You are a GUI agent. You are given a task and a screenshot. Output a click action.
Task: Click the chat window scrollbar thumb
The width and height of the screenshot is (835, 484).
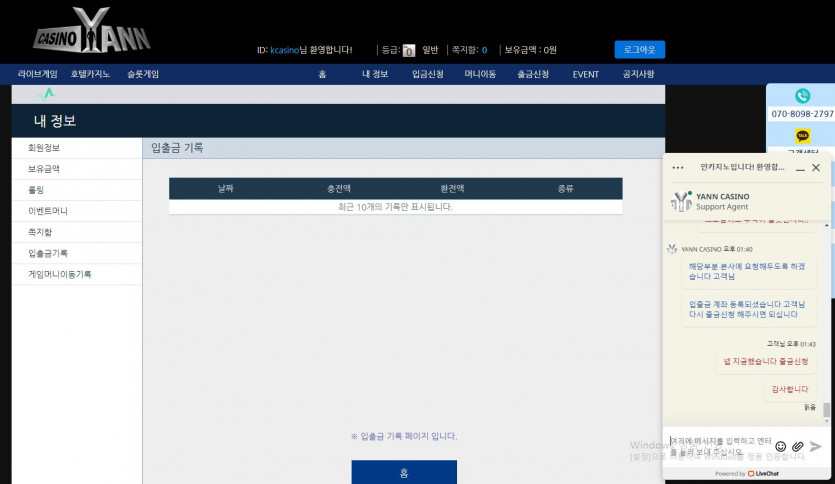826,409
